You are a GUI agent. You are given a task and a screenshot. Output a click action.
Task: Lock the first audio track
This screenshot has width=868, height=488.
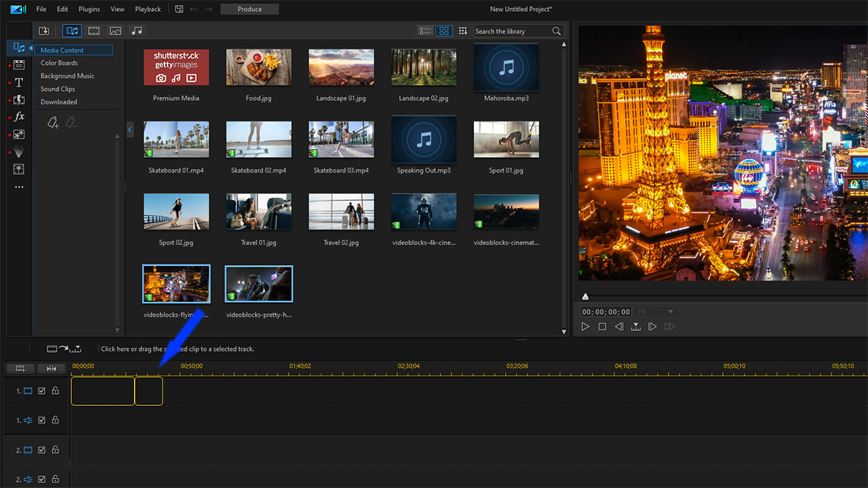54,421
